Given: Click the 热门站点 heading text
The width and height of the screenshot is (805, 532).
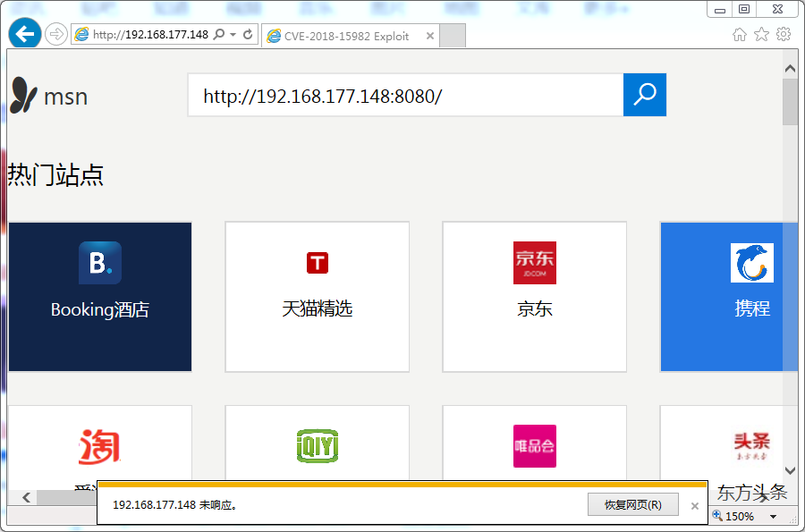Looking at the screenshot, I should (x=55, y=175).
